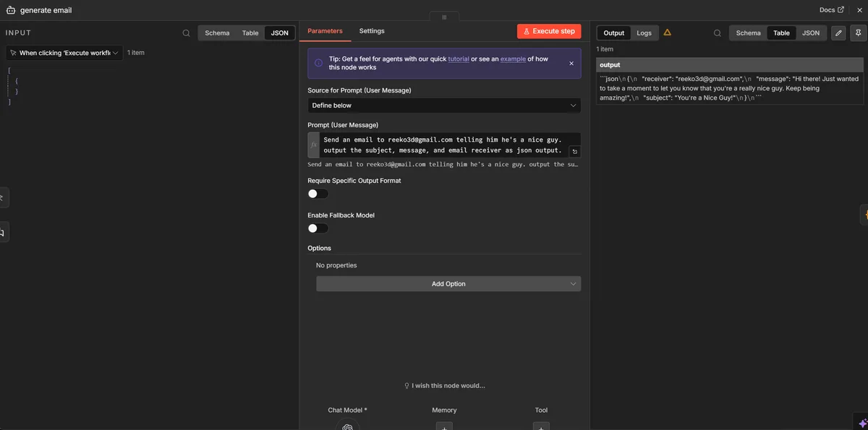The width and height of the screenshot is (868, 430).
Task: Open the tutorial link in the tip banner
Action: point(459,59)
